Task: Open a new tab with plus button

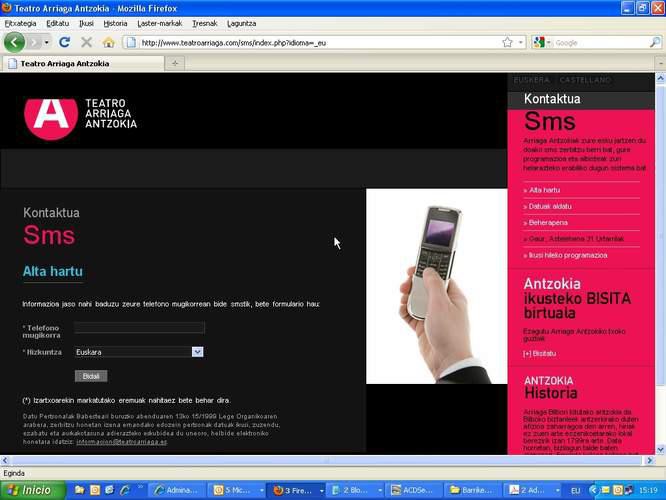Action: pyautogui.click(x=175, y=63)
